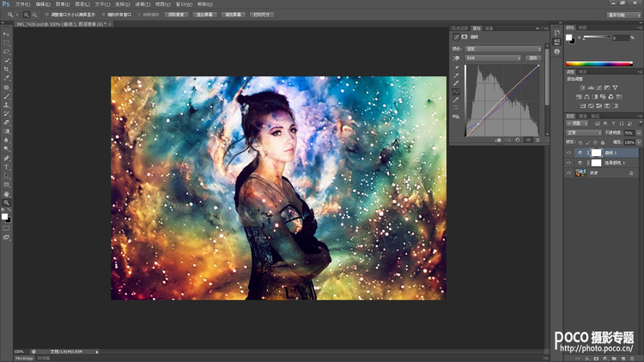Screen dimensions: 644x362
Task: Add a Brightness/Contrast adjustment
Action: pyautogui.click(x=582, y=87)
